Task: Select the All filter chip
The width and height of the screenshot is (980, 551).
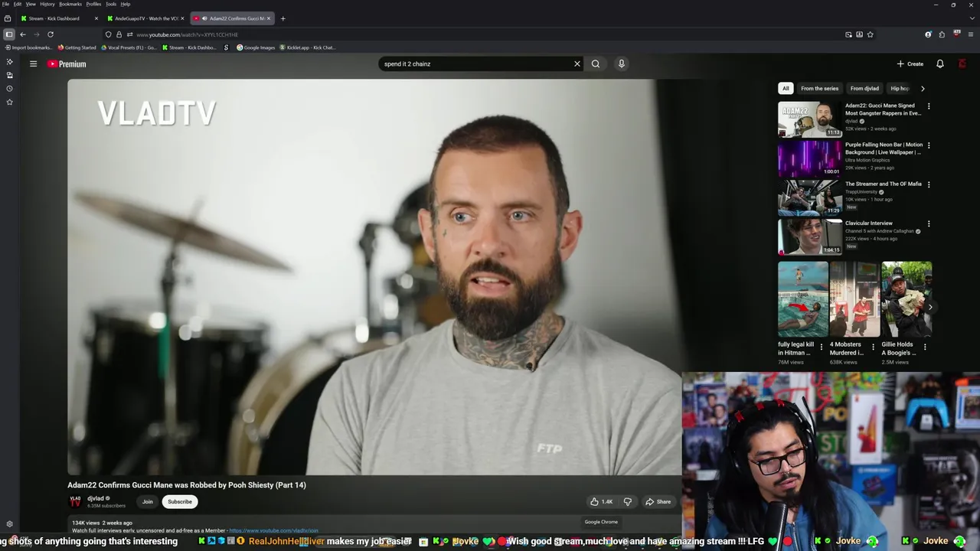Action: point(786,88)
